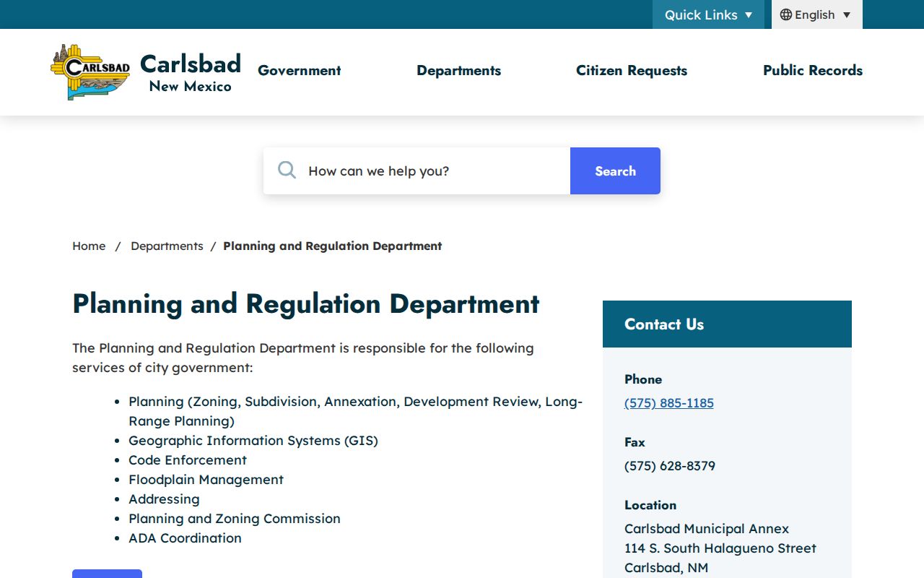Go to Home breadcrumb link

point(89,246)
